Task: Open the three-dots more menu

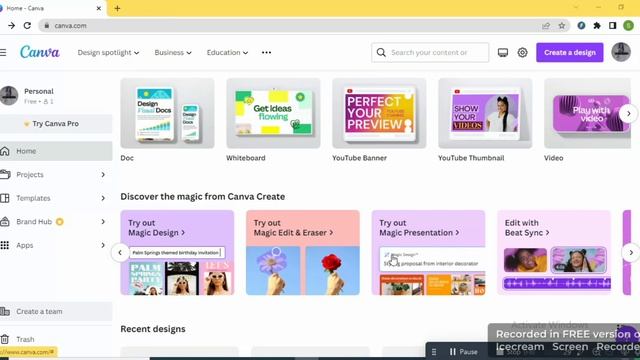Action: [267, 52]
